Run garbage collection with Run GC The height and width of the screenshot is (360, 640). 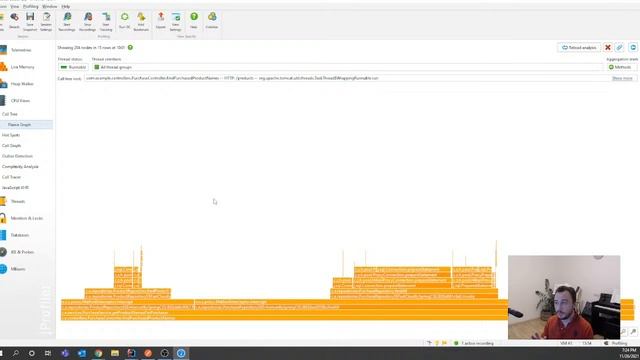pos(124,21)
